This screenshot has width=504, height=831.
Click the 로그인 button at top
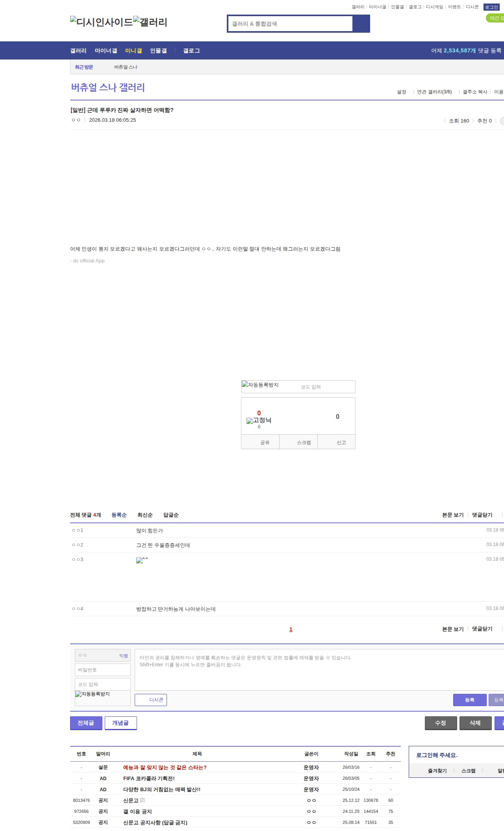point(491,7)
